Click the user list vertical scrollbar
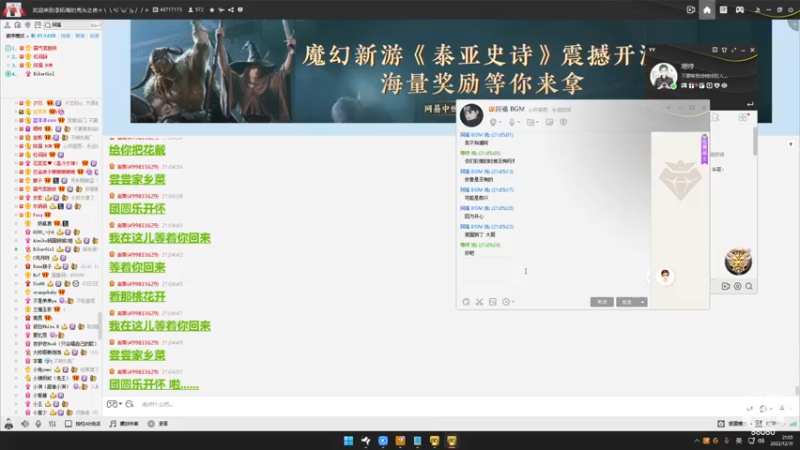 click(100, 324)
